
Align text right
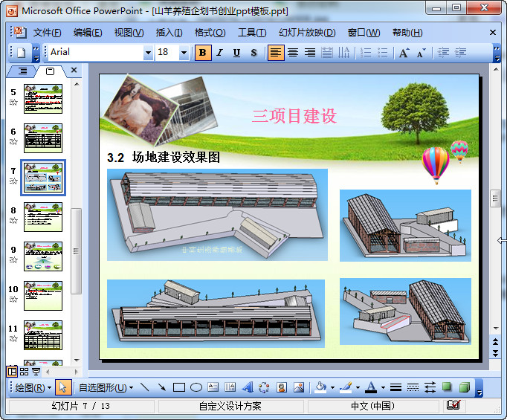click(x=310, y=52)
